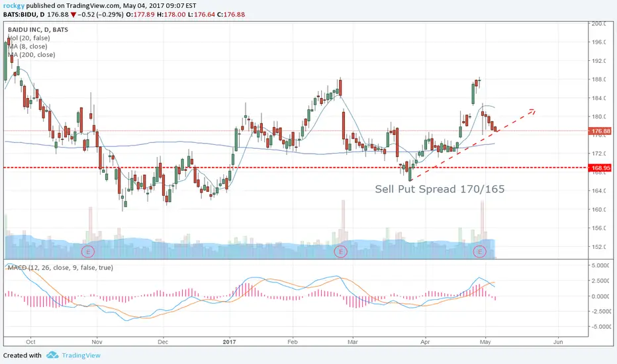Click the 2017 label on time axis

click(230, 342)
